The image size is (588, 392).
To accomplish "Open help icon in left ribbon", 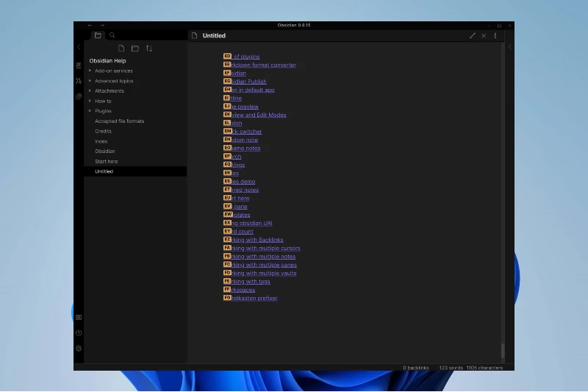I will pyautogui.click(x=79, y=332).
